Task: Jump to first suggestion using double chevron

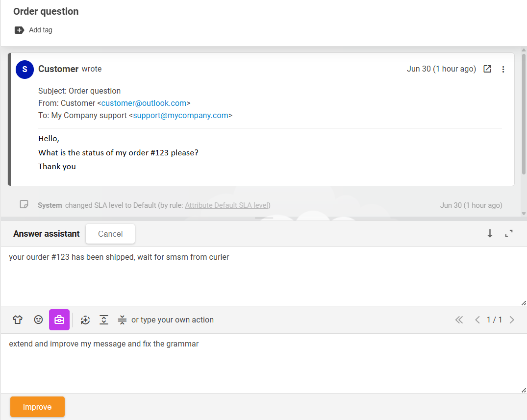Action: pyautogui.click(x=459, y=320)
